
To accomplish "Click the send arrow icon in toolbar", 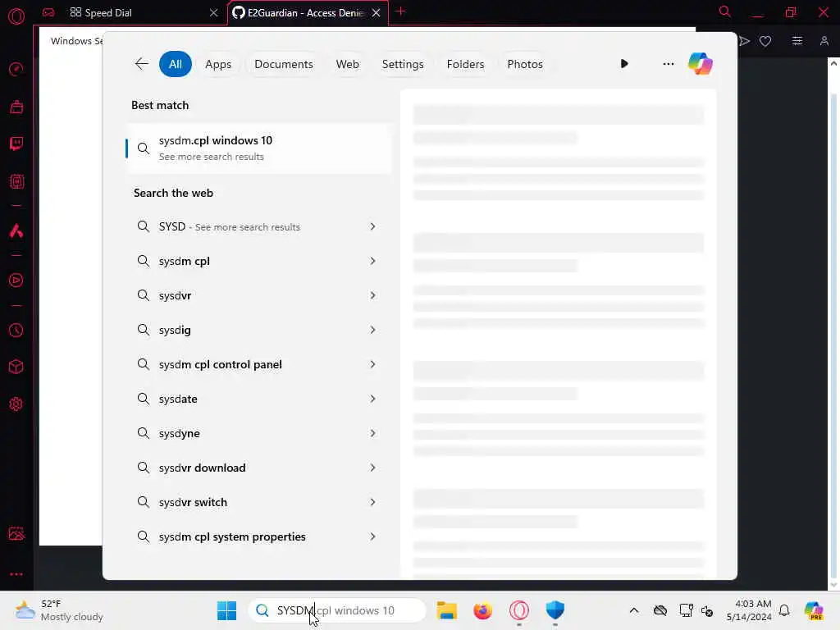I will coord(744,41).
